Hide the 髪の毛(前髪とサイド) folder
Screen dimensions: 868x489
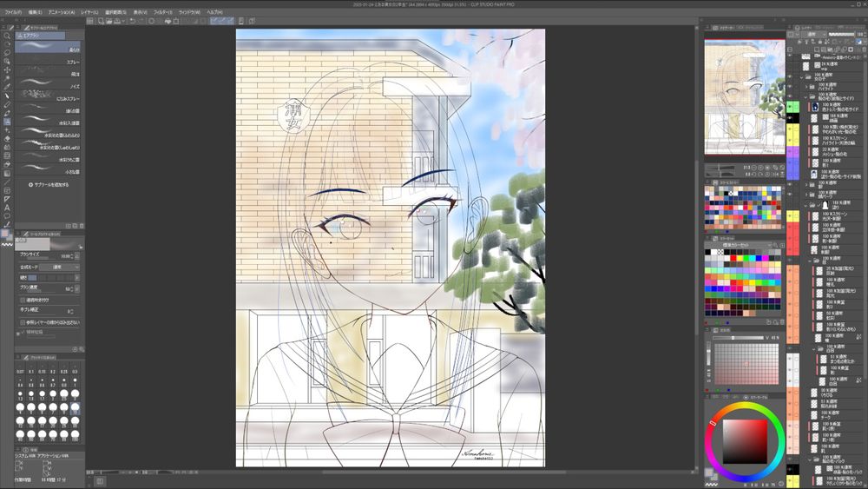click(x=790, y=96)
